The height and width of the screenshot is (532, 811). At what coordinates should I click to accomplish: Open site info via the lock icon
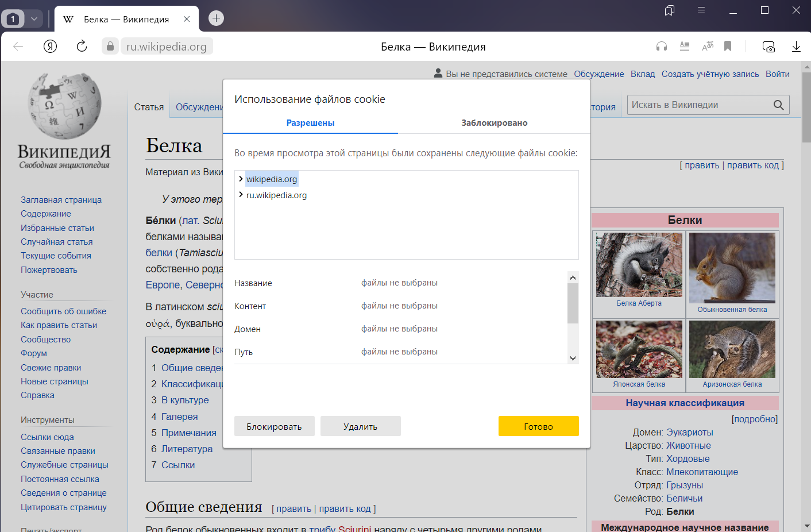[110, 47]
